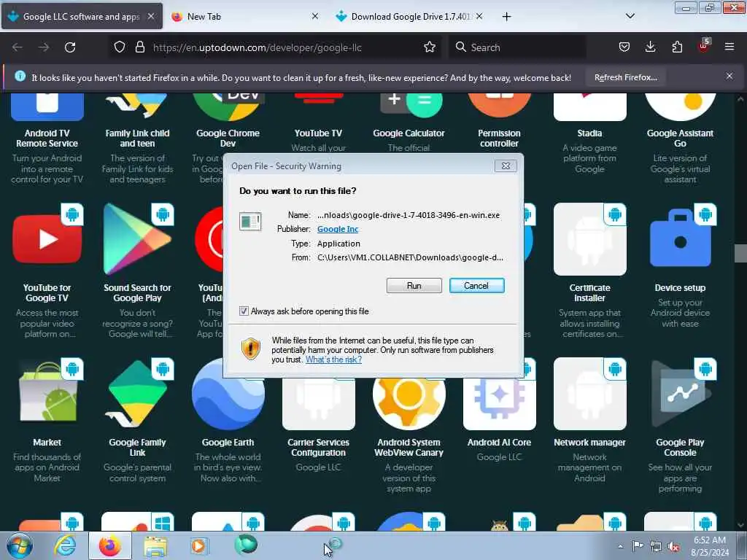747x560 pixels.
Task: Go back to previous page
Action: point(18,47)
